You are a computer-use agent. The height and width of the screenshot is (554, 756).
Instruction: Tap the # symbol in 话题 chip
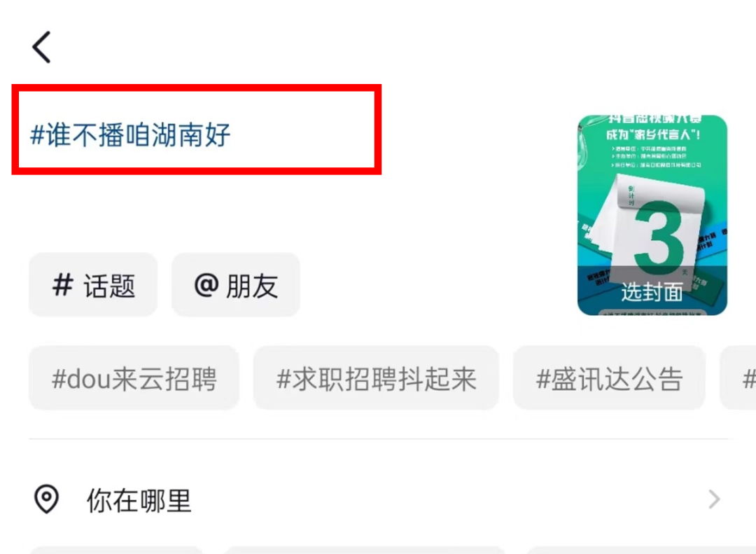63,285
